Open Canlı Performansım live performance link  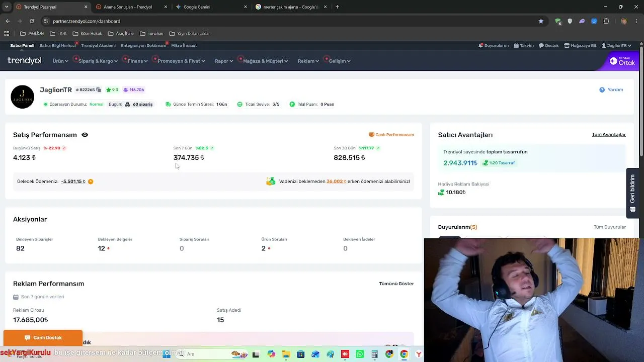[391, 135]
